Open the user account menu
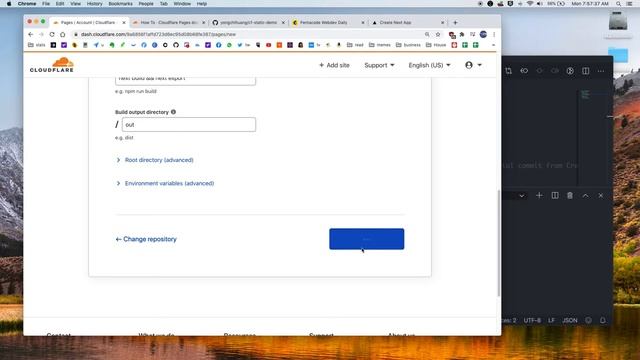The image size is (640, 360). pos(473,65)
